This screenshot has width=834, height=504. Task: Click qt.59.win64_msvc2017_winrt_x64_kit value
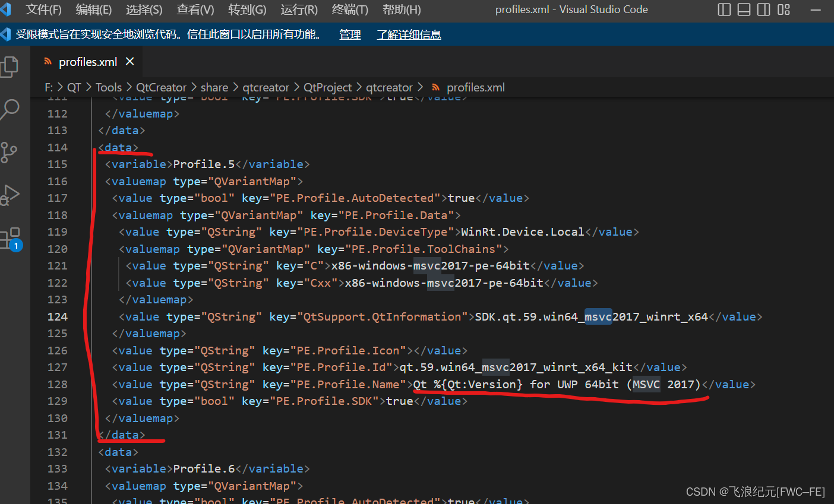point(516,367)
